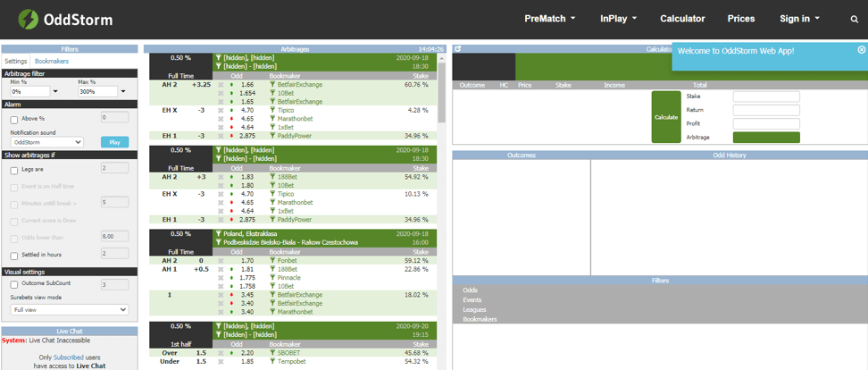Click the green Calculate button
The width and height of the screenshot is (868, 370).
pyautogui.click(x=666, y=117)
